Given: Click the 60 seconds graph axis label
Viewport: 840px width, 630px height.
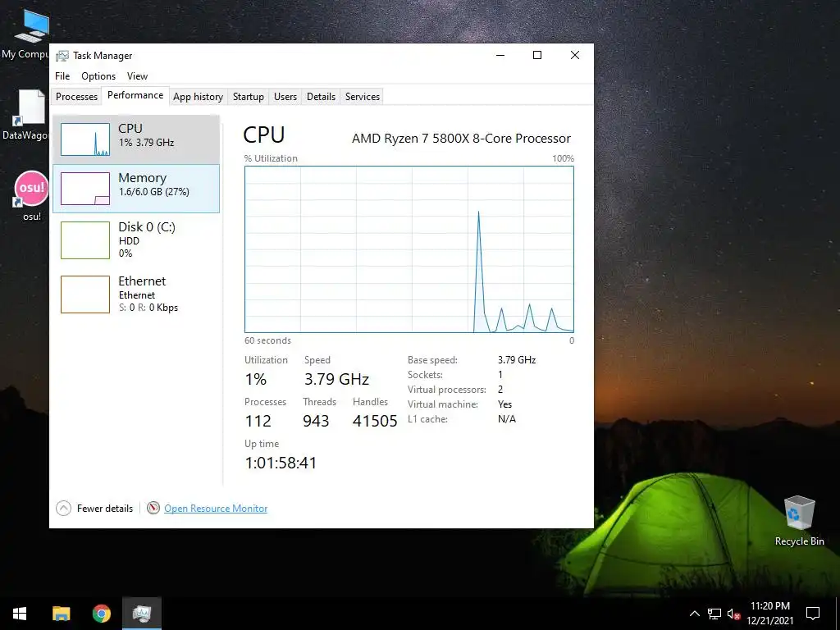Looking at the screenshot, I should 268,340.
